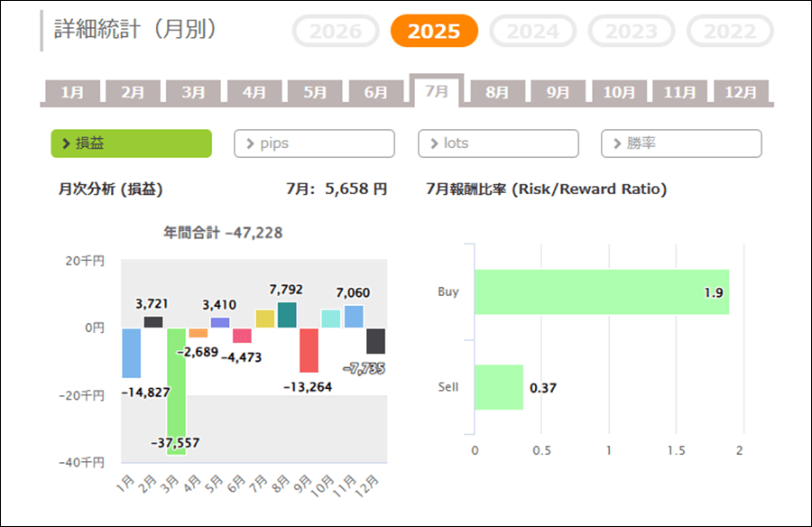This screenshot has width=812, height=527.
Task: Click the teal August bar 7,792
Action: [x=287, y=315]
